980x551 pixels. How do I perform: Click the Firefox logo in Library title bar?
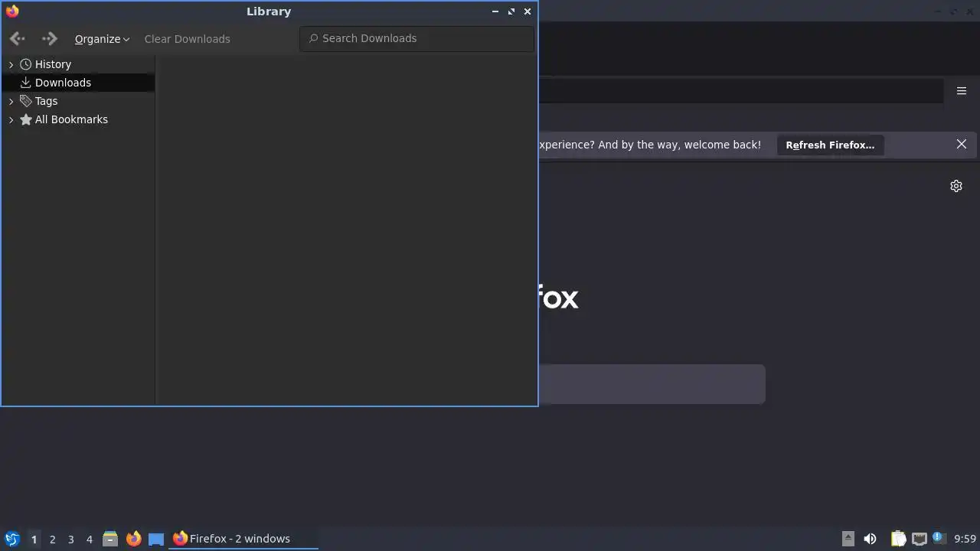pos(12,11)
